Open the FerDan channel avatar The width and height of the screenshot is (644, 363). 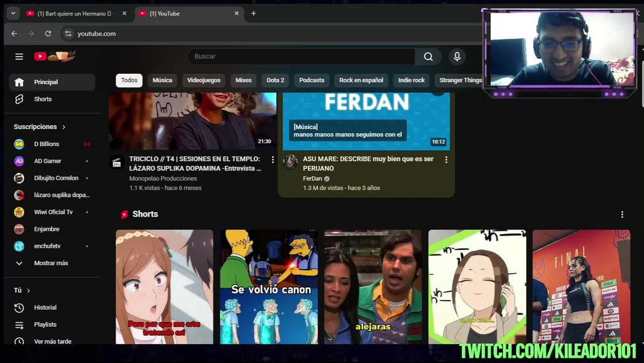pyautogui.click(x=290, y=162)
